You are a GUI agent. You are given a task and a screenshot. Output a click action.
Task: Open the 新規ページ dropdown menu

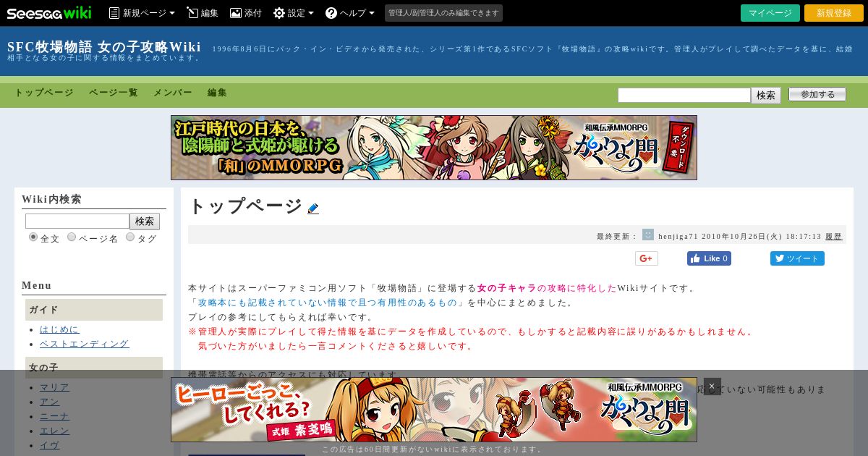[142, 13]
